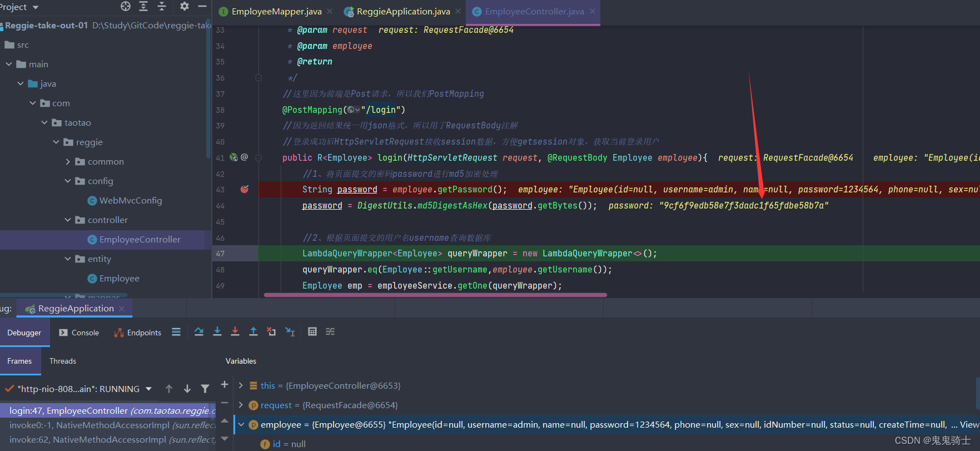Select Employee class in tree
The image size is (980, 451).
pos(113,279)
